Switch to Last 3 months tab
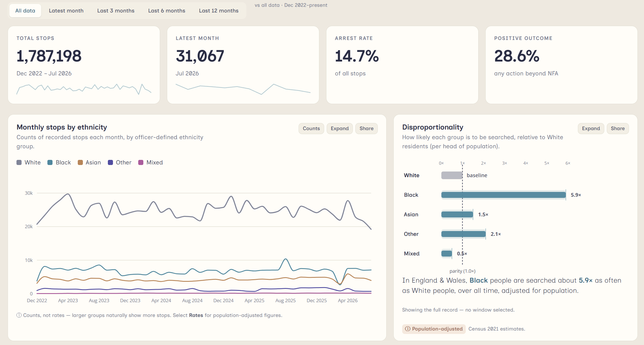 [x=116, y=11]
